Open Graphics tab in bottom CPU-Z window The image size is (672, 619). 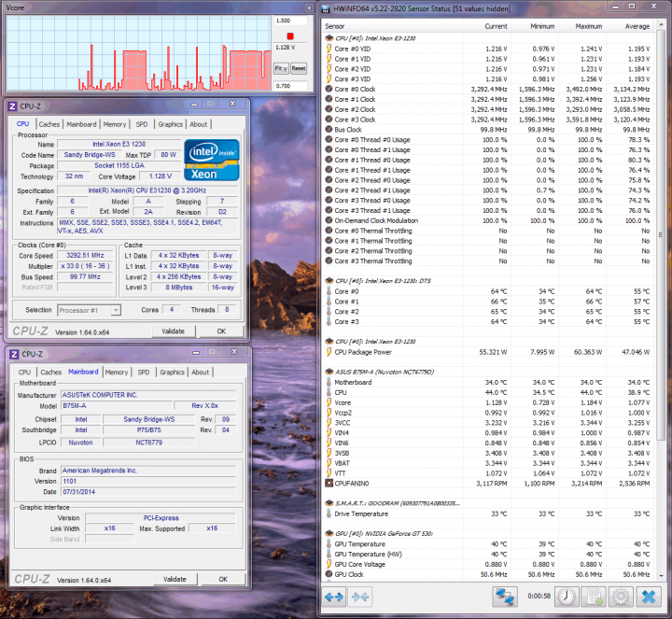click(172, 373)
